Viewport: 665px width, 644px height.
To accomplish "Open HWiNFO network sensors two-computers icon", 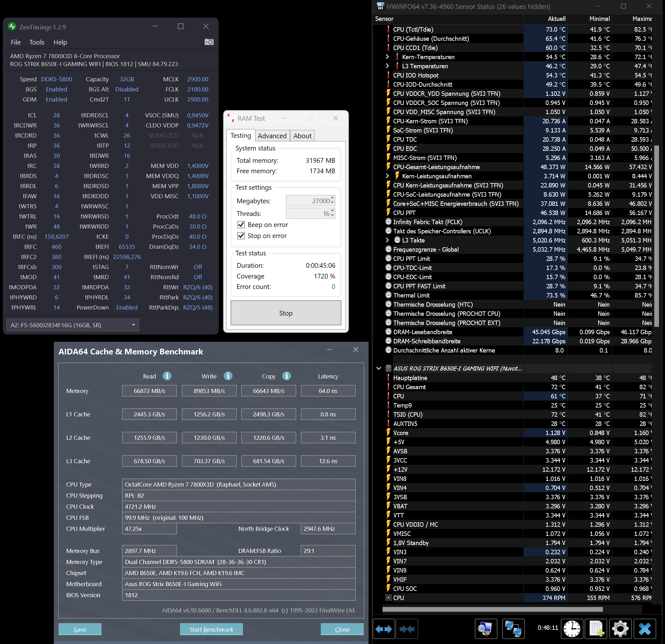I will [x=513, y=629].
